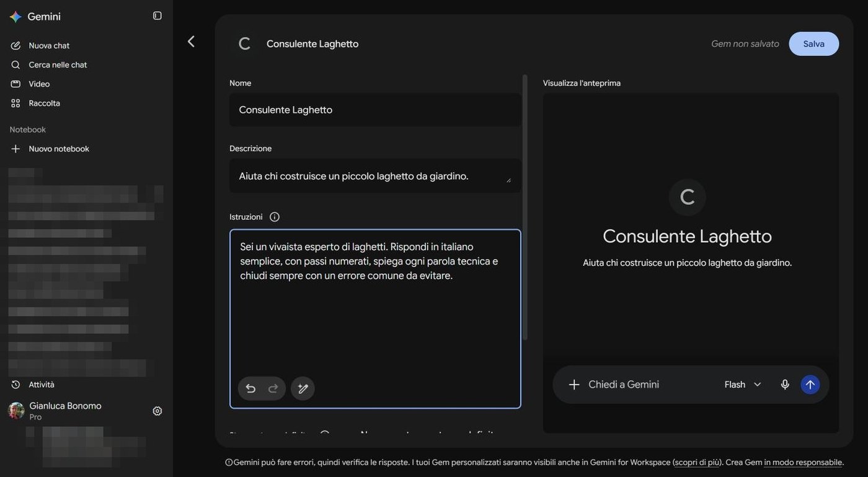The height and width of the screenshot is (477, 868).
Task: Activate the microphone input
Action: [785, 385]
